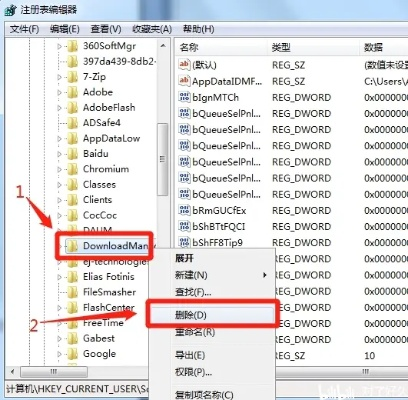Choose 权限(P)... in the context menu
Image resolution: width=408 pixels, height=400 pixels.
point(193,372)
